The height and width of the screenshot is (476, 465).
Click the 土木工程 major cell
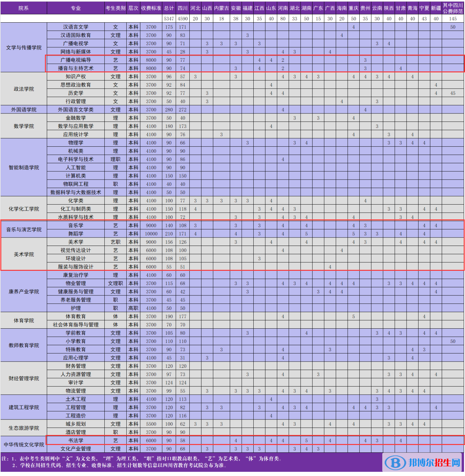[x=76, y=399]
